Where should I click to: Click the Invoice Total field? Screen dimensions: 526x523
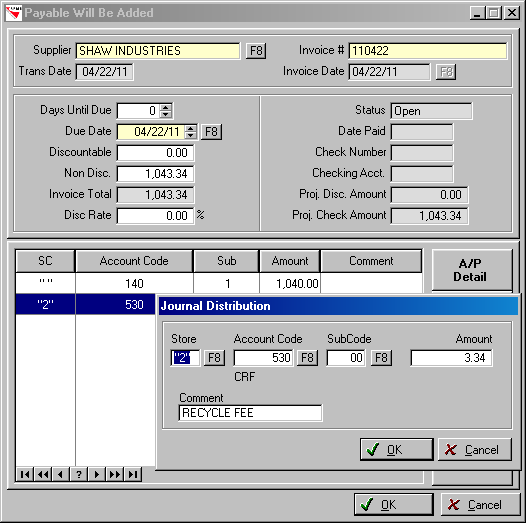pyautogui.click(x=155, y=195)
